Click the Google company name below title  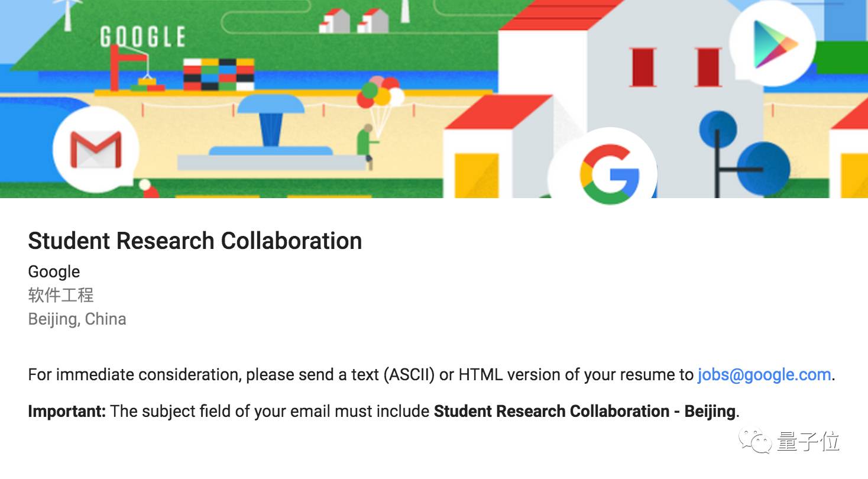[54, 271]
